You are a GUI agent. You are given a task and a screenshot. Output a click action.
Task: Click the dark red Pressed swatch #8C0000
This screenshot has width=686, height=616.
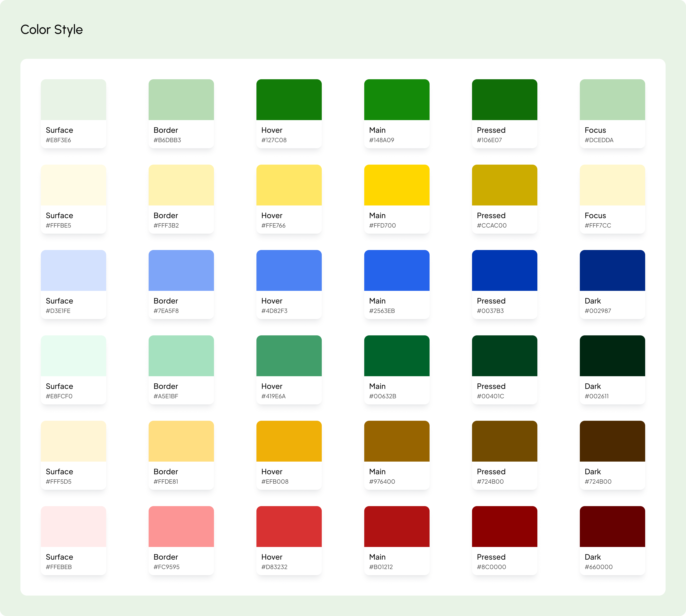504,526
